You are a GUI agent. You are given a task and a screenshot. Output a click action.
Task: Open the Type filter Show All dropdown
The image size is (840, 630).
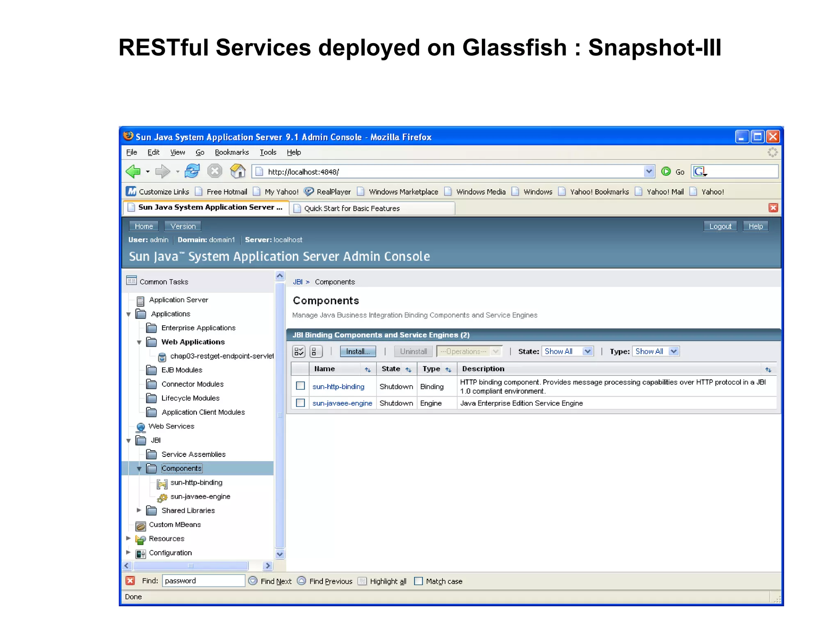(x=656, y=351)
